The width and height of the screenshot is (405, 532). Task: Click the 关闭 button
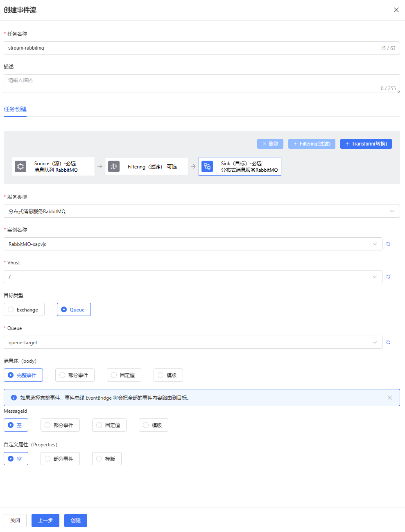[15, 521]
